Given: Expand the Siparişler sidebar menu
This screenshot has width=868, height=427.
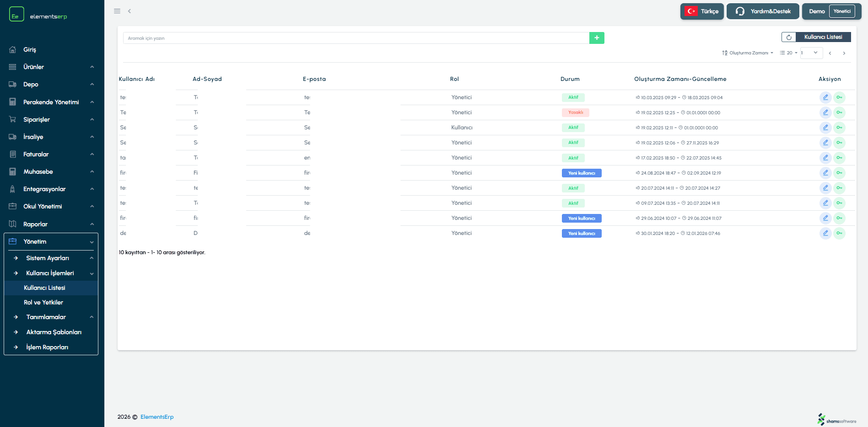Looking at the screenshot, I should [52, 119].
